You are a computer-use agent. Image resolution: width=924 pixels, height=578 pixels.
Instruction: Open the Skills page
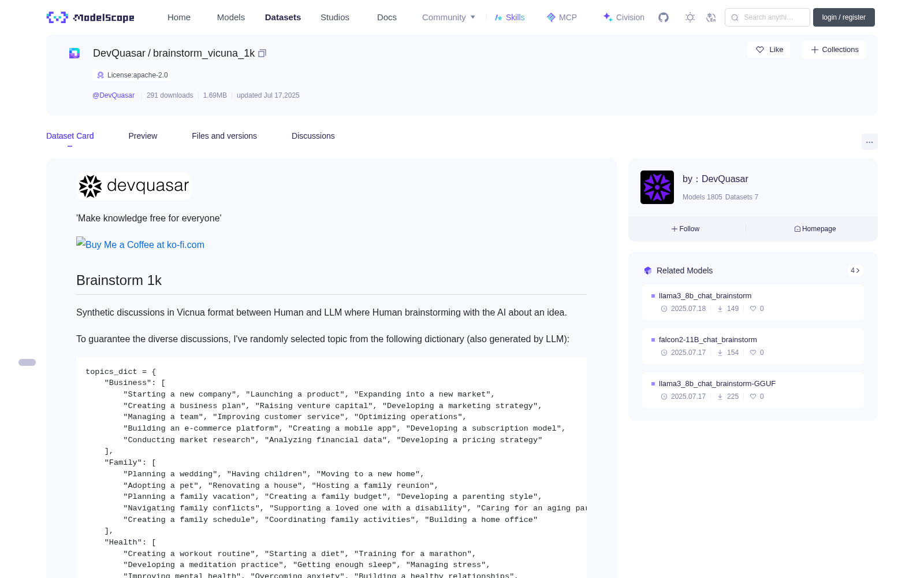tap(510, 17)
